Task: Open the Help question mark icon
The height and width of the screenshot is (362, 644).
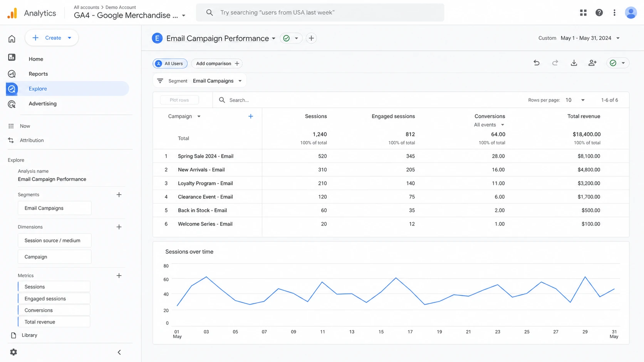Action: pyautogui.click(x=599, y=13)
